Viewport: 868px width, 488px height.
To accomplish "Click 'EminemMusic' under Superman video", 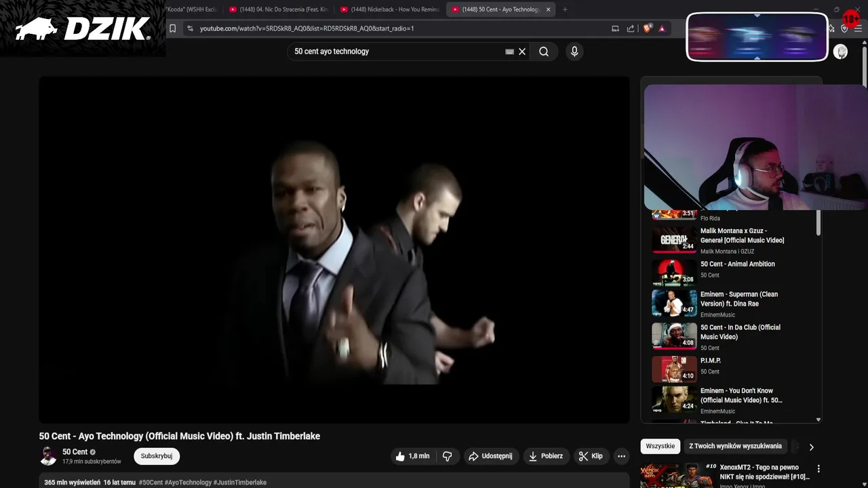I will click(717, 315).
